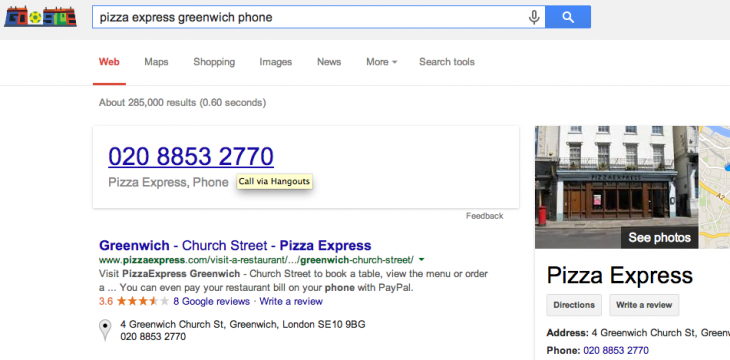Click the search query input field
This screenshot has width=730, height=360.
point(310,17)
